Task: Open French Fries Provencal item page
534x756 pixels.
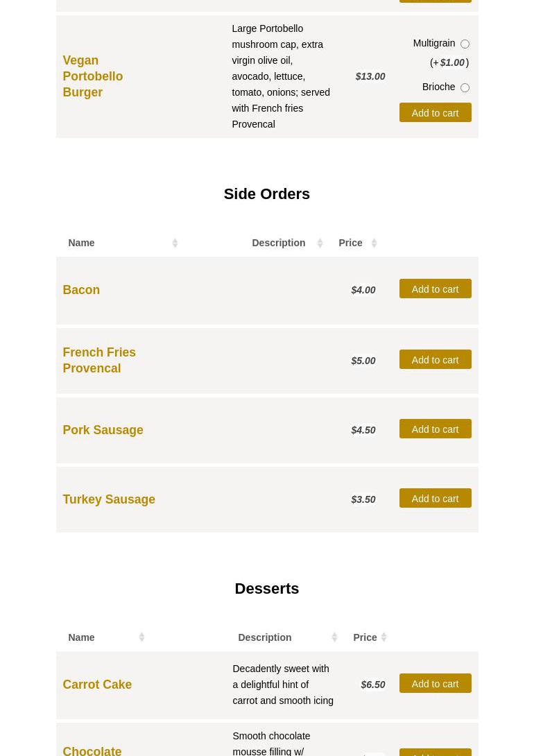Action: [98, 360]
